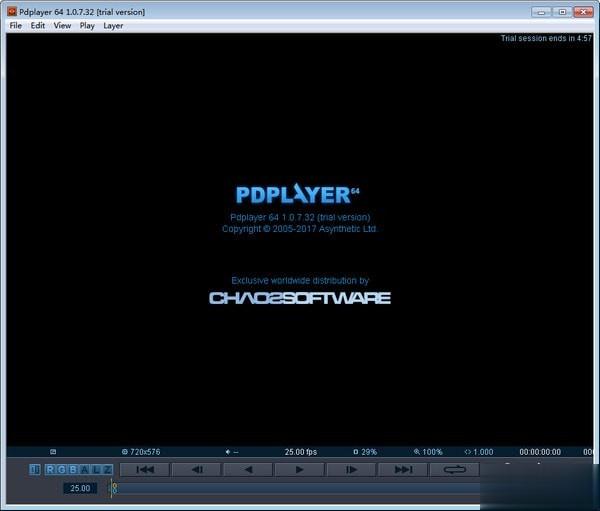Play in reverse
The height and width of the screenshot is (511, 600).
tap(248, 469)
